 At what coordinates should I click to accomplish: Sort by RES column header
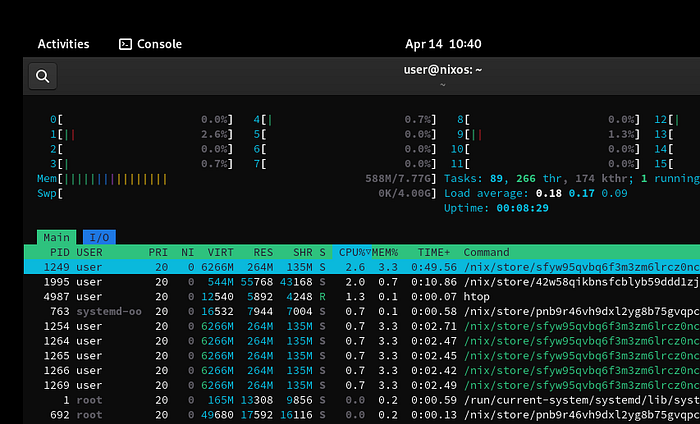[263, 252]
